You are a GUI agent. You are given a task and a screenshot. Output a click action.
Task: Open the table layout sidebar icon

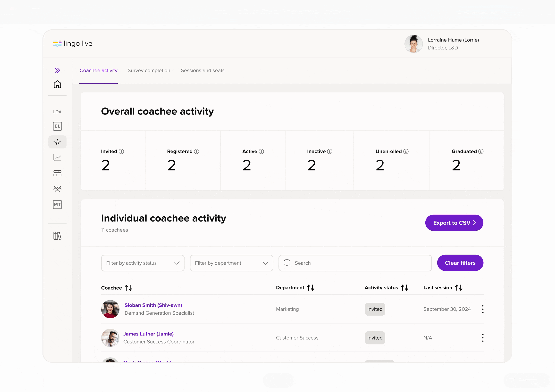[x=57, y=173]
